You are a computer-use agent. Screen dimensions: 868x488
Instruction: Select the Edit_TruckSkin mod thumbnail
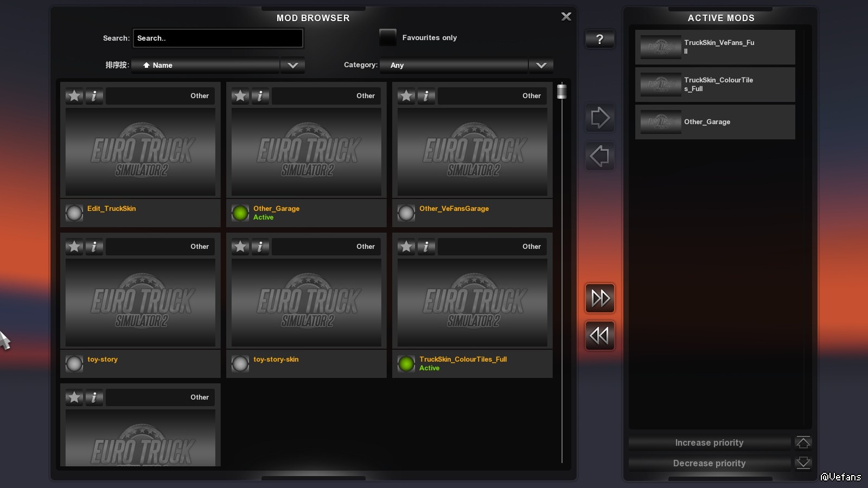[141, 152]
